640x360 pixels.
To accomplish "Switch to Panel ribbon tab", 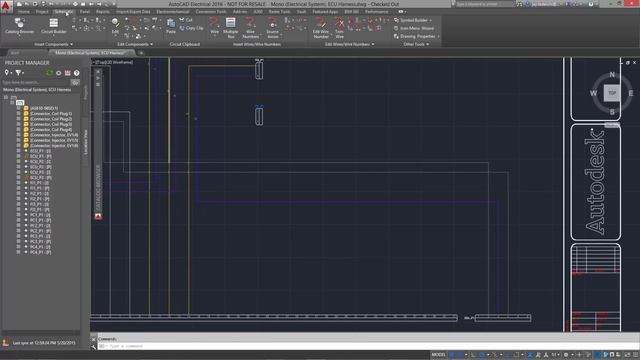I will click(x=84, y=12).
